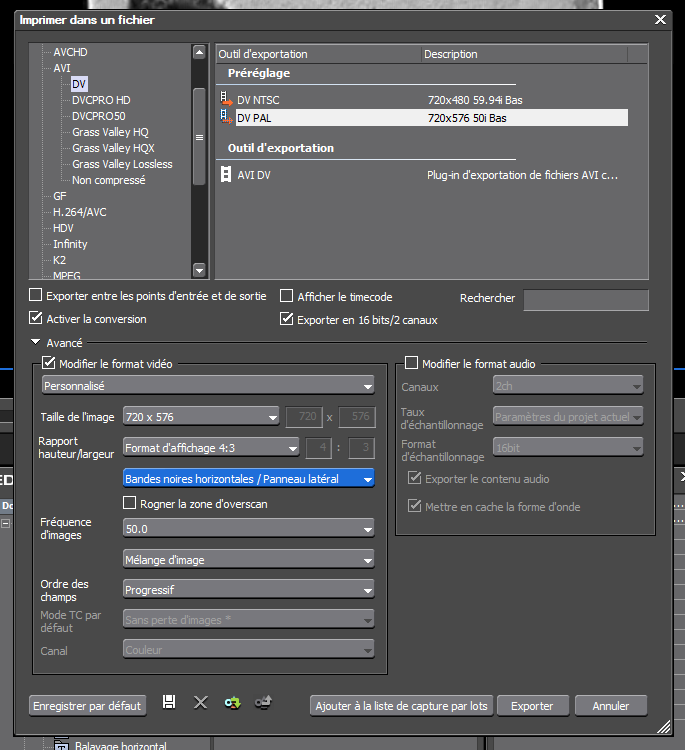This screenshot has height=750, width=685.
Task: Select DVCPRO HD in the format tree
Action: pos(101,100)
